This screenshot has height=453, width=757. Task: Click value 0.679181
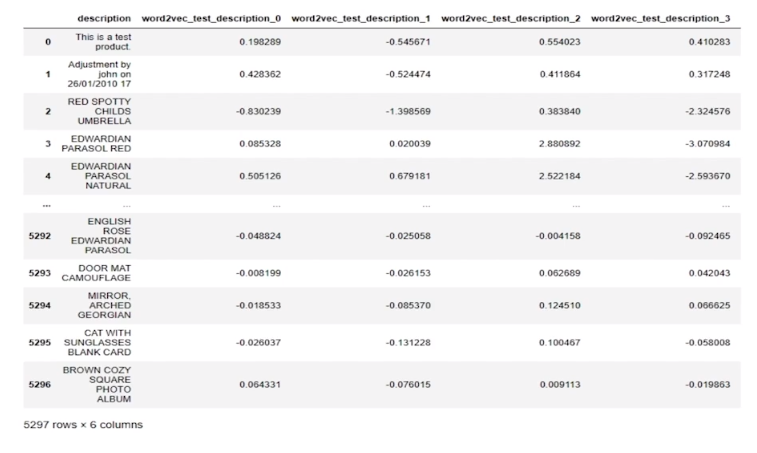410,176
